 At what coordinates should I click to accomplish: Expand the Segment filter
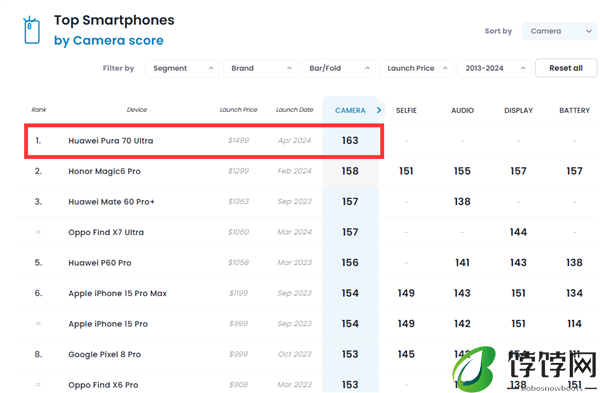point(182,68)
